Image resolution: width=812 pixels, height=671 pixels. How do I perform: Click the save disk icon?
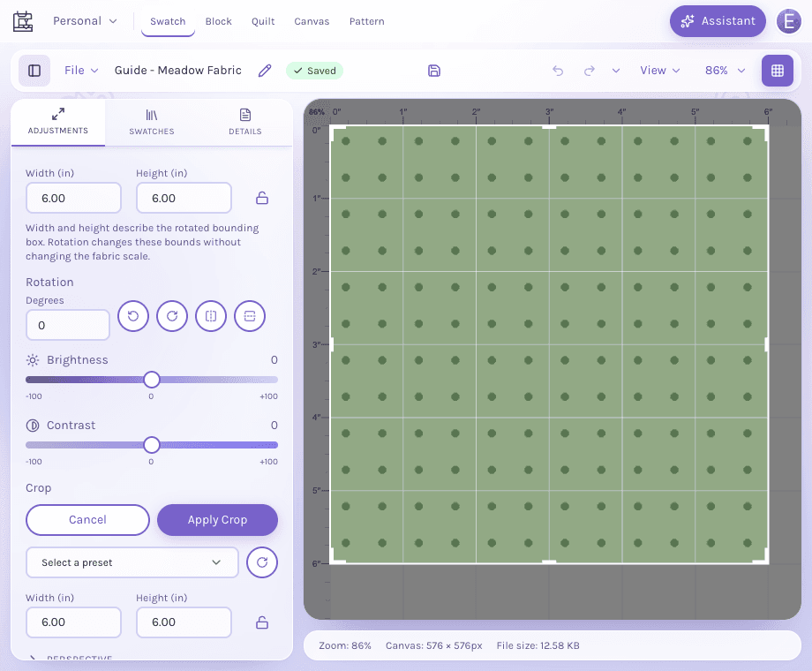(x=434, y=71)
